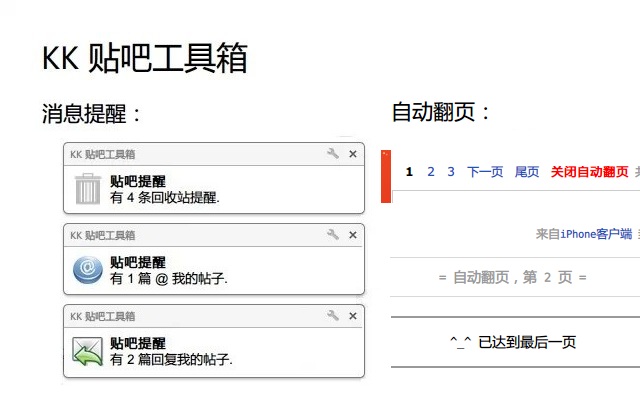Image resolution: width=640 pixels, height=400 pixels.
Task: Dismiss the @ 我的帖子 notification
Action: click(353, 235)
